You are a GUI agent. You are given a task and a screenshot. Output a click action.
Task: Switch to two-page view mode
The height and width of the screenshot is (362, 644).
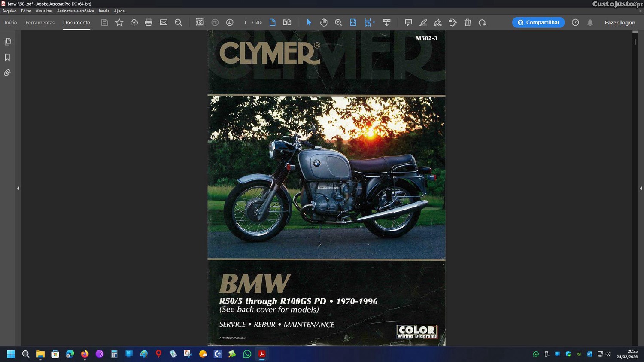coord(287,22)
